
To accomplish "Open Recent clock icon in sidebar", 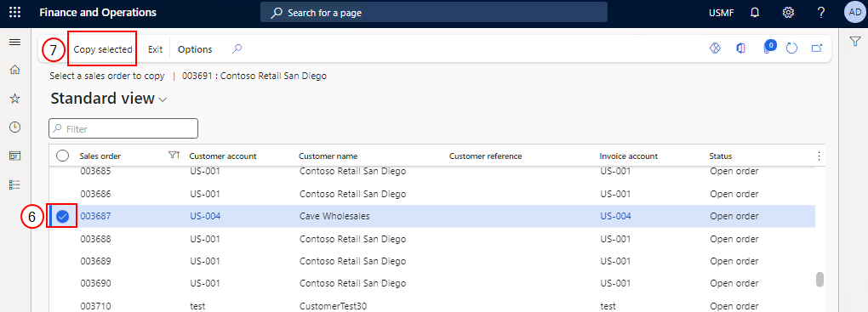I will [x=15, y=128].
